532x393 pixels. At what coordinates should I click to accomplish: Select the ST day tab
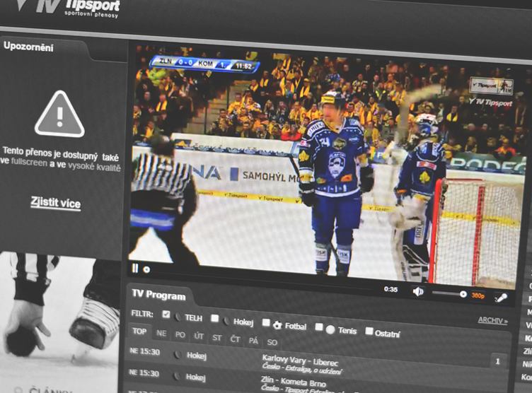[x=216, y=338]
